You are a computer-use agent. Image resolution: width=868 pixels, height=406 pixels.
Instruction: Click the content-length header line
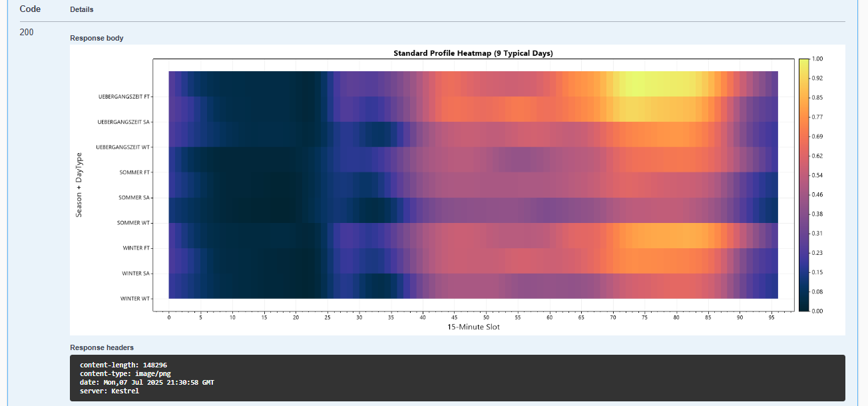click(x=123, y=365)
